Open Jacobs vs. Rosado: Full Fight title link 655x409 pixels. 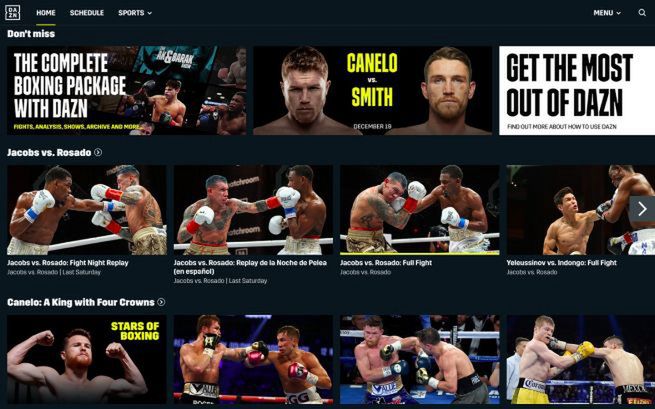coord(386,263)
